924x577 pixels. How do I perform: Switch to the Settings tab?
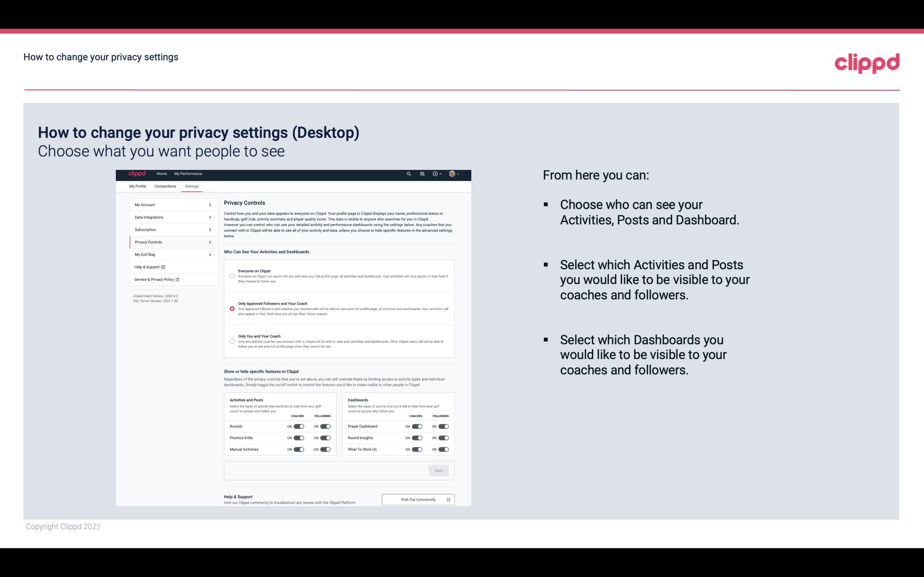pos(192,186)
